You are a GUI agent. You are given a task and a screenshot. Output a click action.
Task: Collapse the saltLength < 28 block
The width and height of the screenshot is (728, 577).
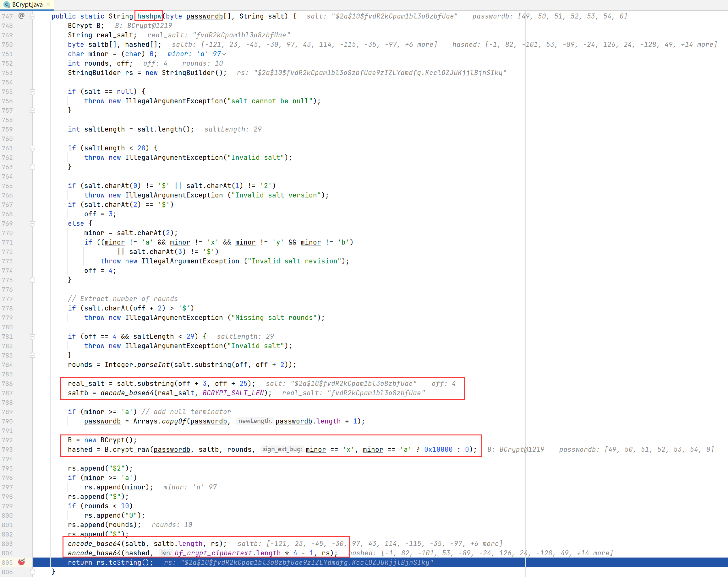(32, 148)
